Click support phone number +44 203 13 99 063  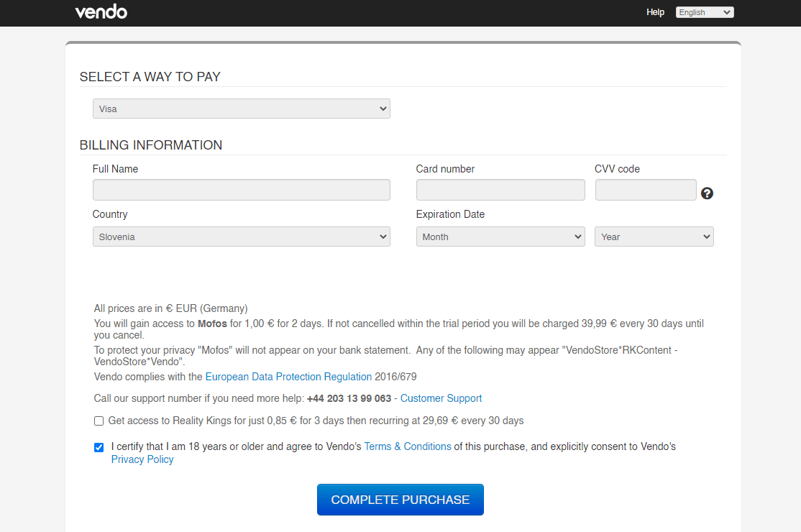[349, 398]
